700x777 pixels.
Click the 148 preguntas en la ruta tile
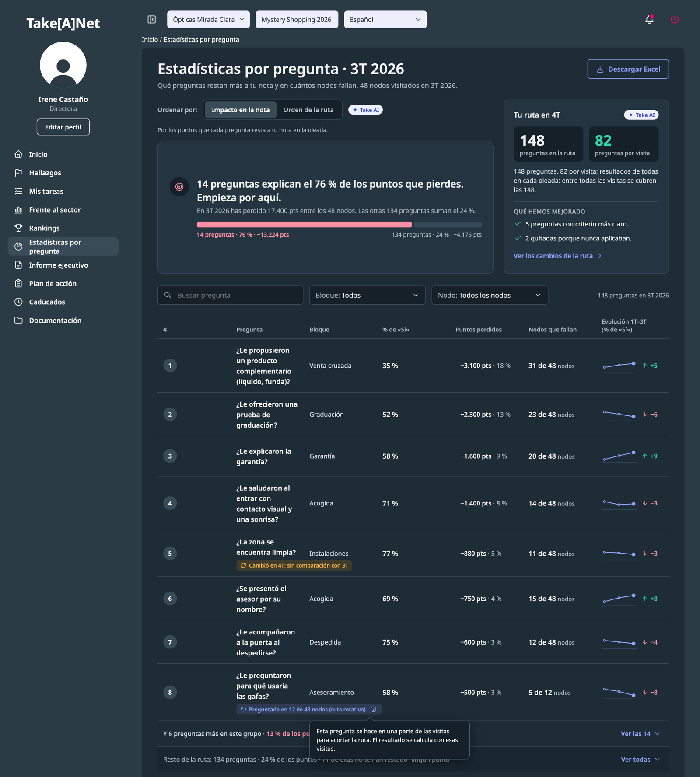548,144
